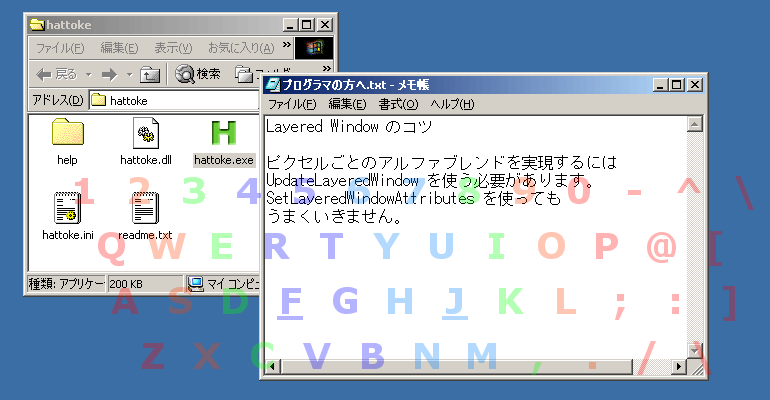Click the Notepad scroll left arrow

[x=272, y=366]
